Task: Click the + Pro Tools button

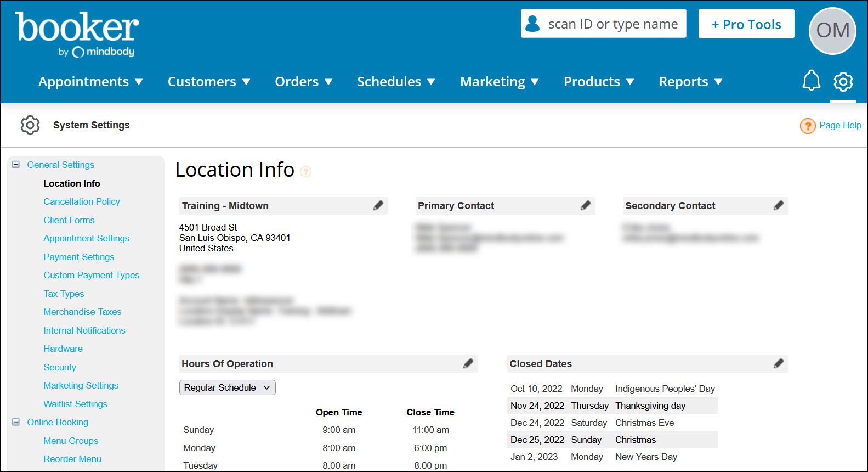Action: coord(746,24)
